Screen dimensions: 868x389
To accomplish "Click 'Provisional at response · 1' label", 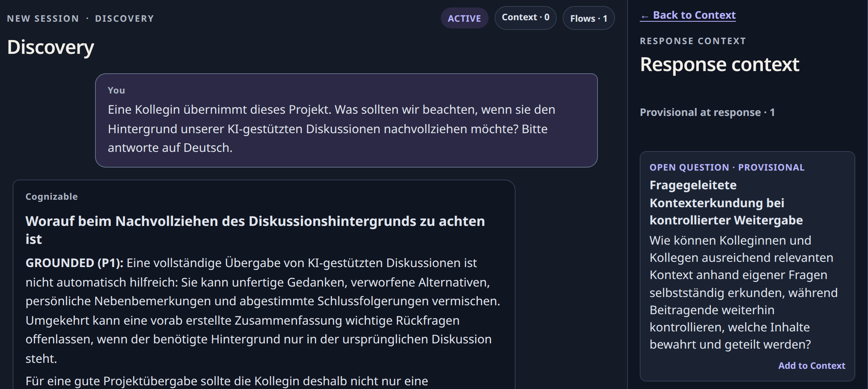I will [x=707, y=112].
